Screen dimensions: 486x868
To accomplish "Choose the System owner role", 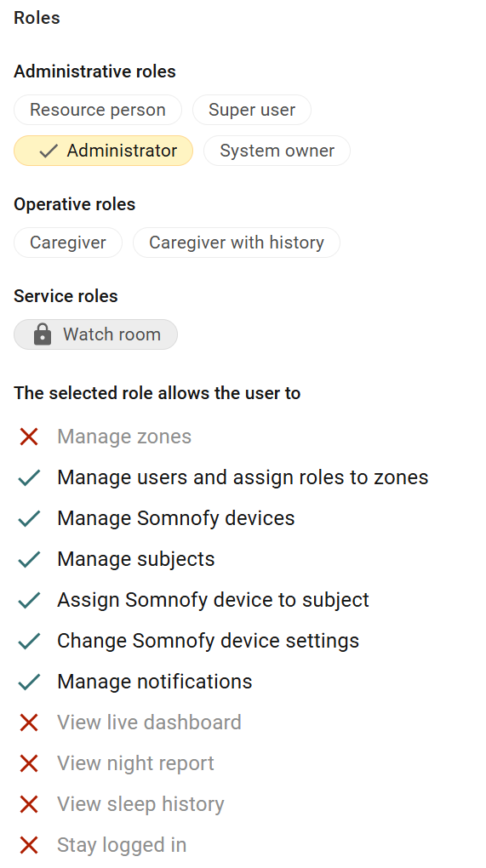I will point(277,151).
